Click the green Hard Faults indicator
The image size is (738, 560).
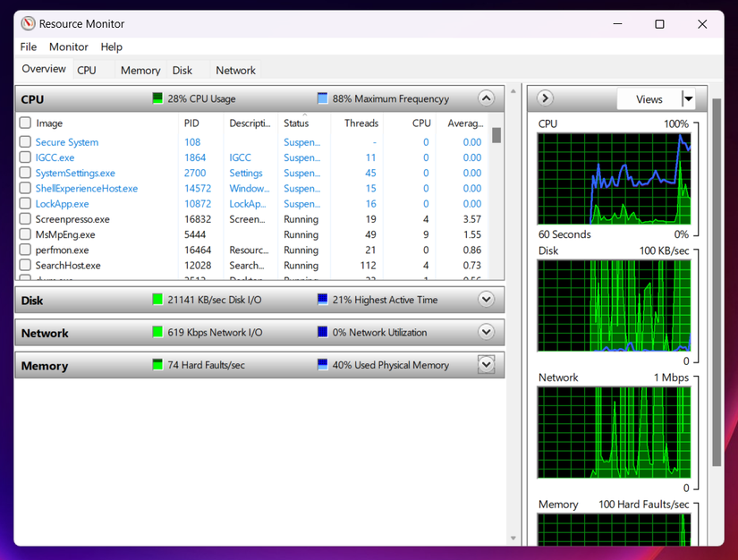157,364
